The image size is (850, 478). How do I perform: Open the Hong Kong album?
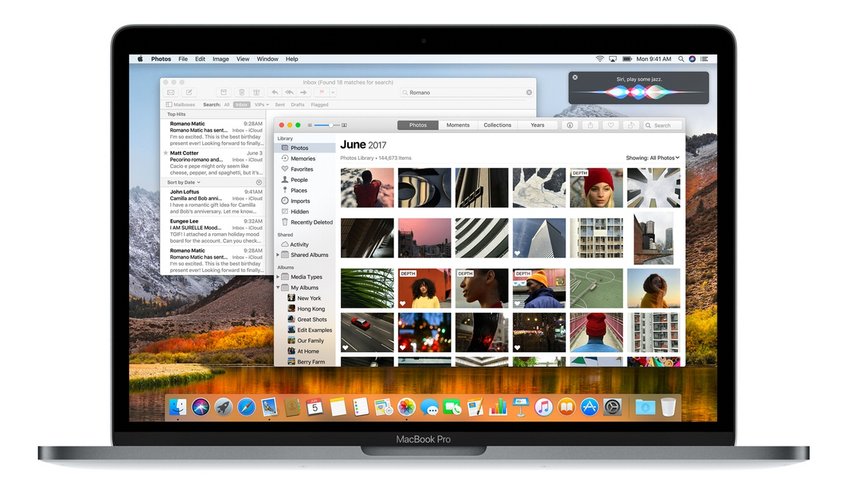tap(306, 309)
